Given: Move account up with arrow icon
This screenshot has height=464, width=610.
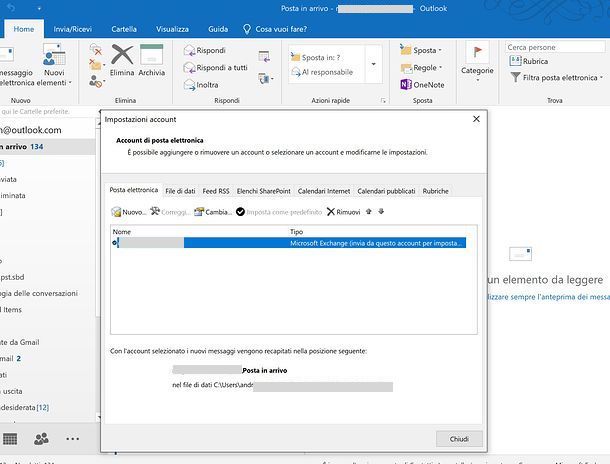Looking at the screenshot, I should 368,212.
